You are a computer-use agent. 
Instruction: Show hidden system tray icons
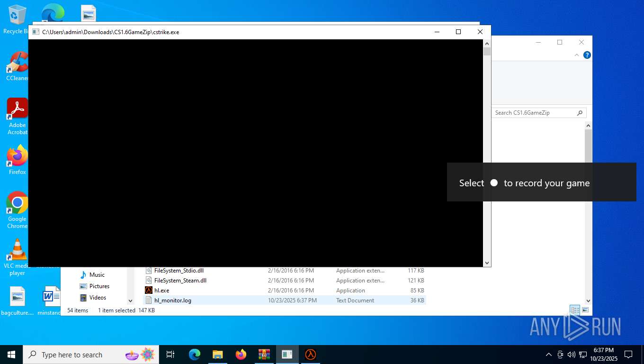tap(549, 355)
